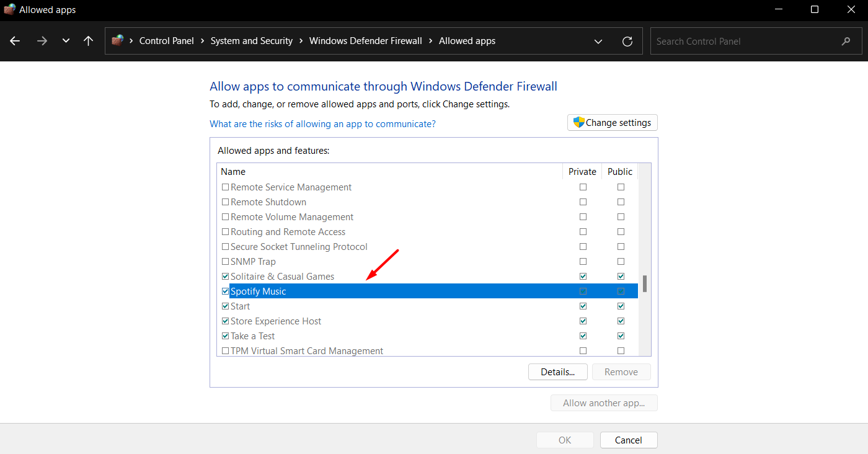
Task: Click the Public column header
Action: [x=620, y=172]
